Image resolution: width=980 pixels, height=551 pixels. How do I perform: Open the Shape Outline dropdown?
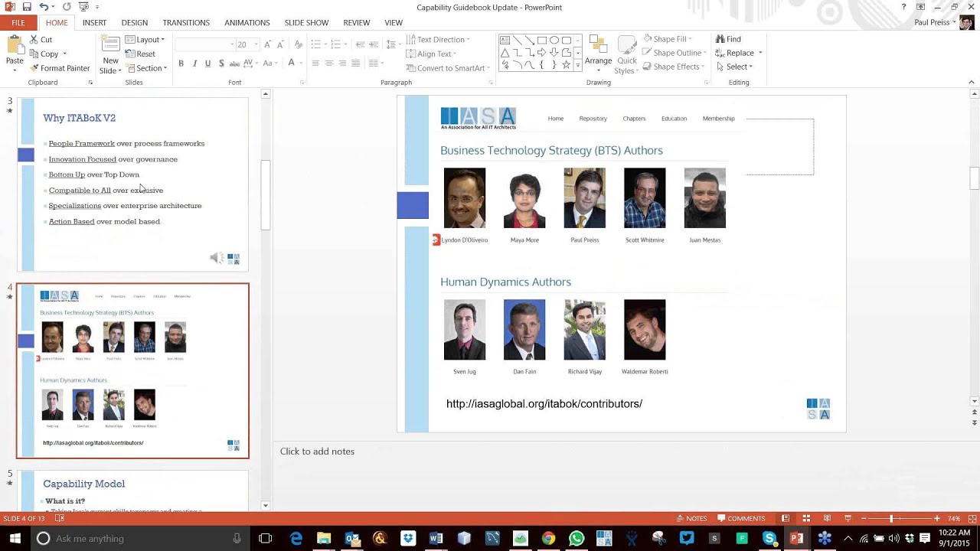tap(674, 53)
